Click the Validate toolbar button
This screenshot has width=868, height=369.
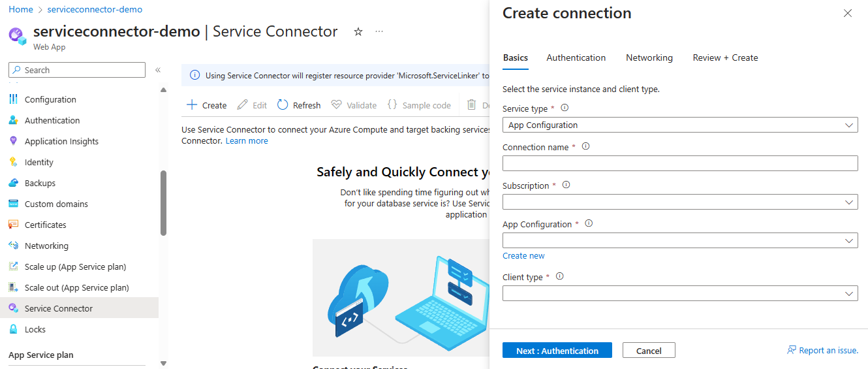click(x=354, y=105)
